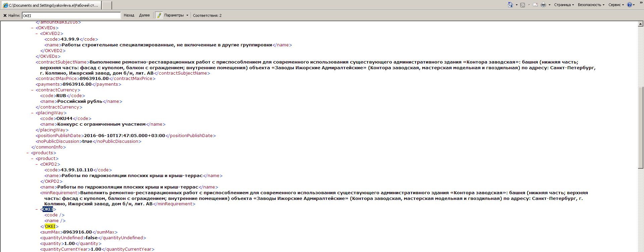Click the Соответствия: 2 match count

207,15
